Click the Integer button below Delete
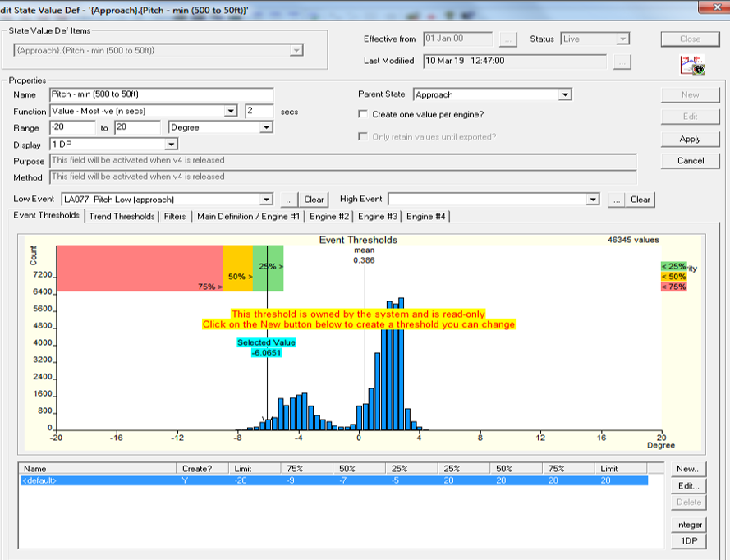This screenshot has height=560, width=730. pos(689,525)
